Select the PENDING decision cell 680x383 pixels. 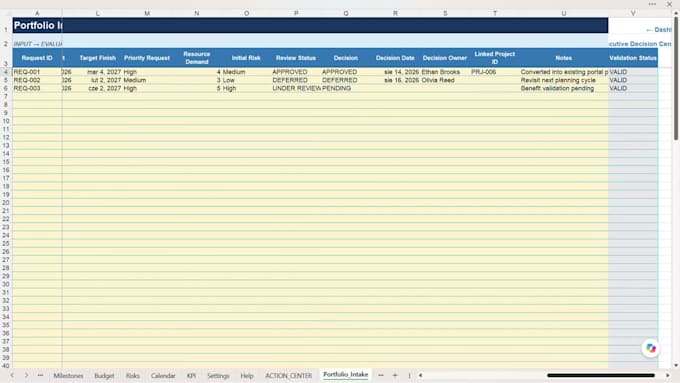click(x=346, y=88)
